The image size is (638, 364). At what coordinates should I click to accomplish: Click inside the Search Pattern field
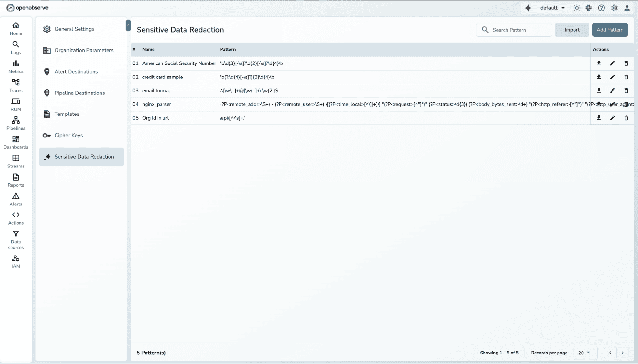coord(517,30)
